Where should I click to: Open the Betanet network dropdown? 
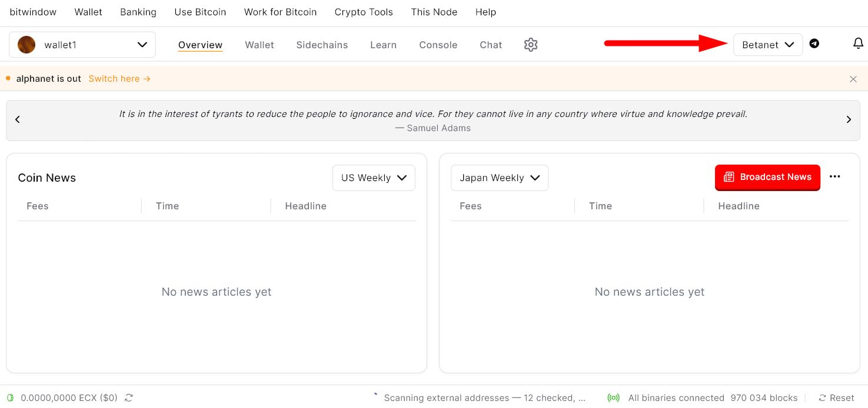click(768, 45)
